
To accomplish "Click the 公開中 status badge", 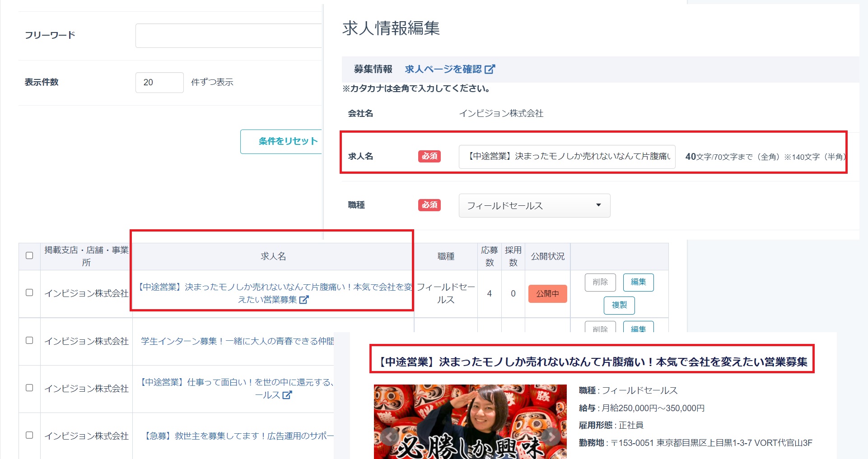I will pos(547,294).
